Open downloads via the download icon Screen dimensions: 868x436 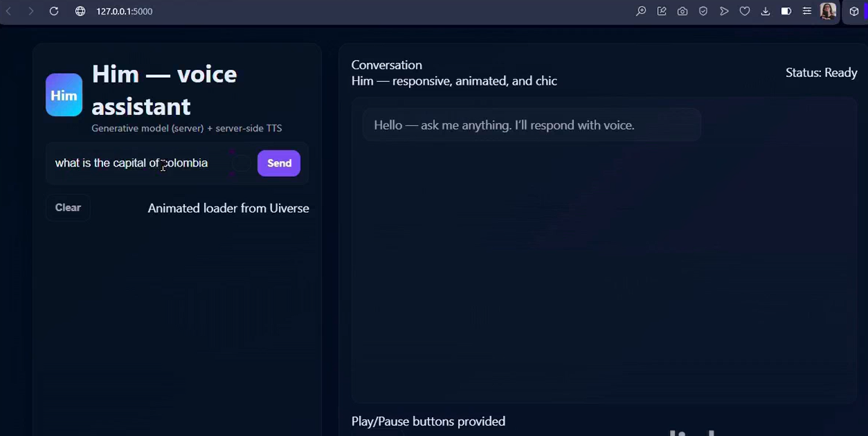[x=766, y=11]
